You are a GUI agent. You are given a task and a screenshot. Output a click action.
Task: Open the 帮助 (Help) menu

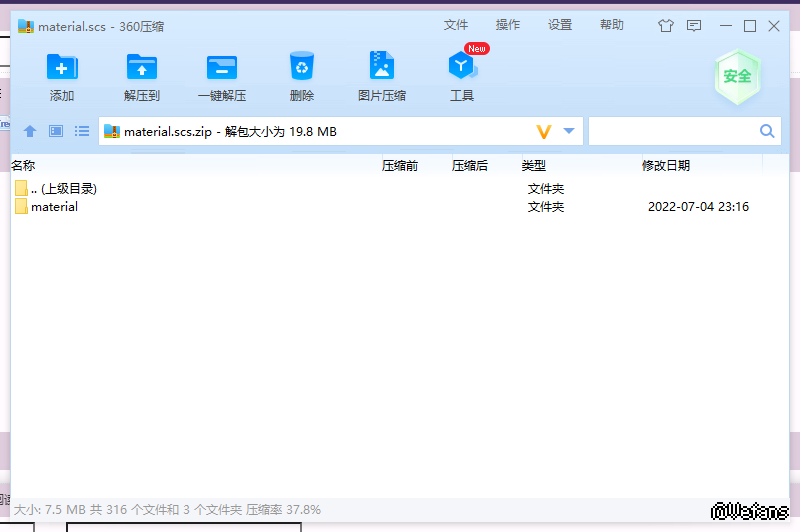coord(612,25)
